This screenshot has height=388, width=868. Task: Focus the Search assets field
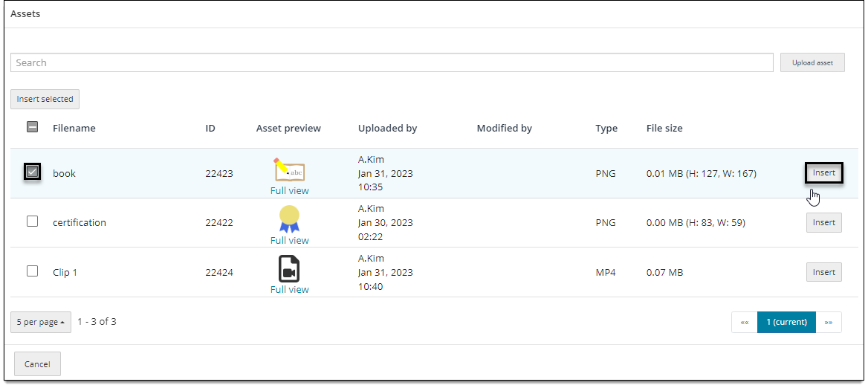coord(392,62)
